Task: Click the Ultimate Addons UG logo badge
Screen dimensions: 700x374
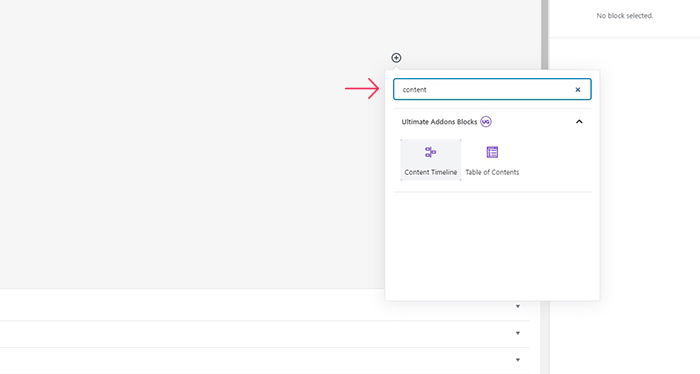Action: pos(486,121)
